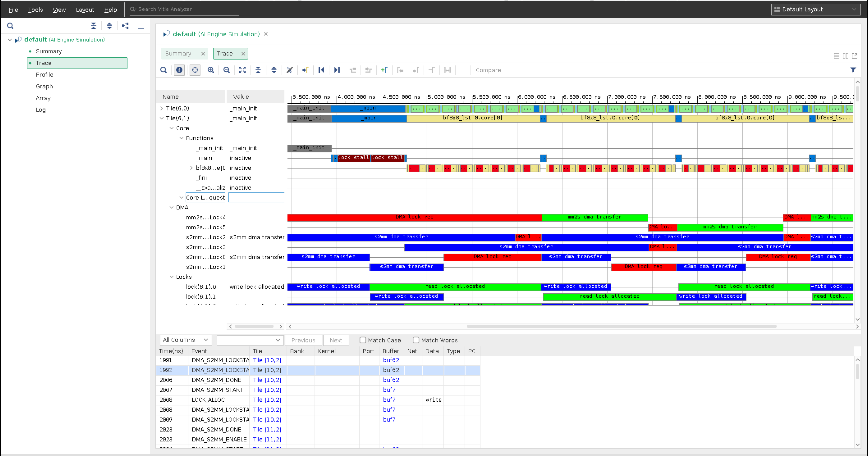Click the Previous search button

[x=303, y=340]
